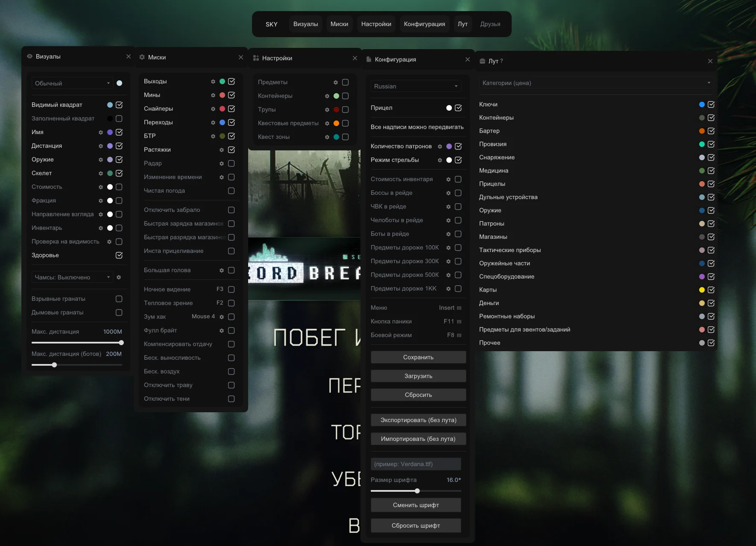This screenshot has height=546, width=756.
Task: Open the red Мины color swatch
Action: 222,95
